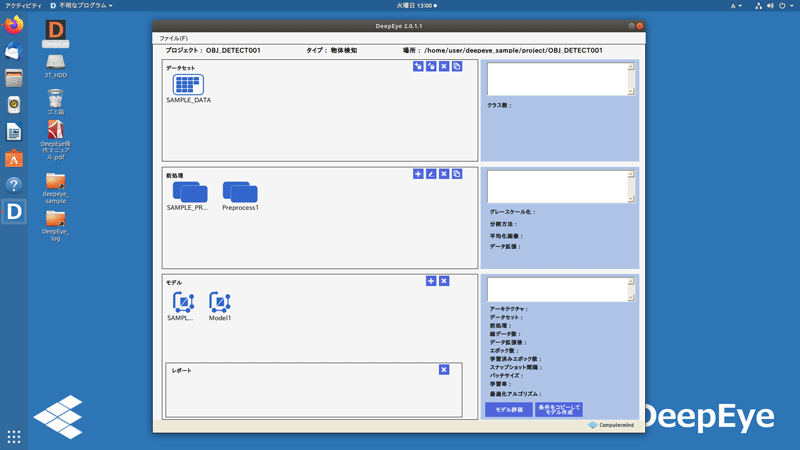Select the SAMPLE_PR... preprocess icon
This screenshot has width=800, height=450.
[190, 192]
